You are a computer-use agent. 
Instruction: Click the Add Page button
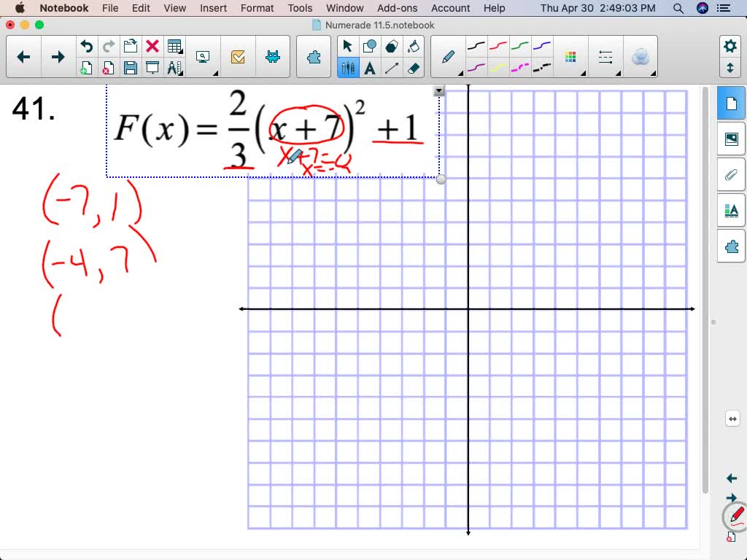coord(86,67)
